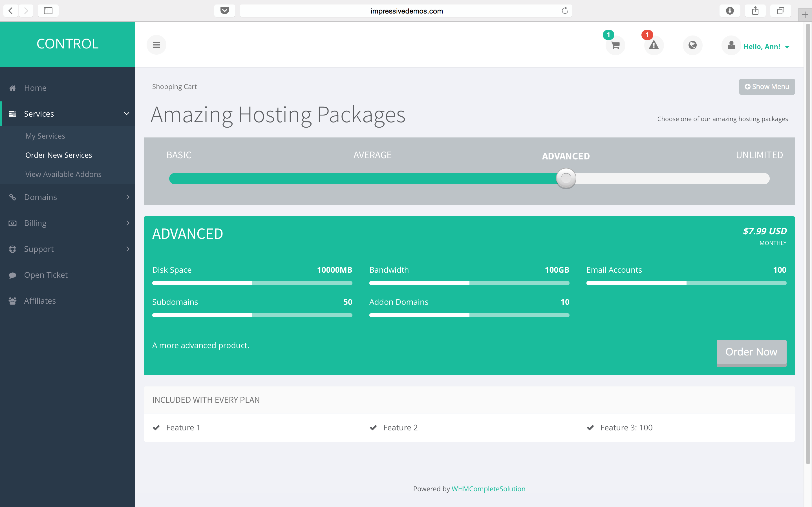
Task: Open the Affiliates sidebar item
Action: (39, 301)
